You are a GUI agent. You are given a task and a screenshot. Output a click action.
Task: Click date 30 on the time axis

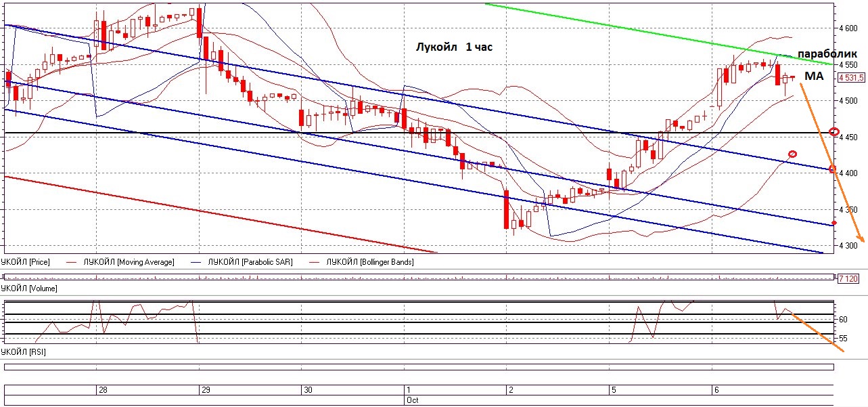(x=308, y=391)
